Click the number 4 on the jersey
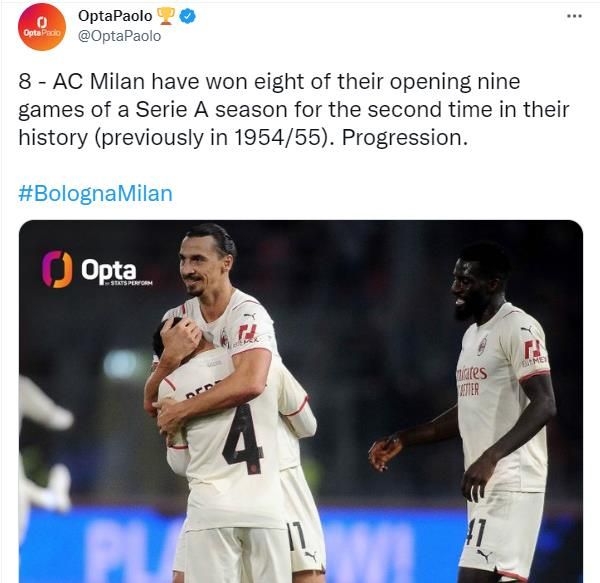The width and height of the screenshot is (600, 583). tap(243, 439)
